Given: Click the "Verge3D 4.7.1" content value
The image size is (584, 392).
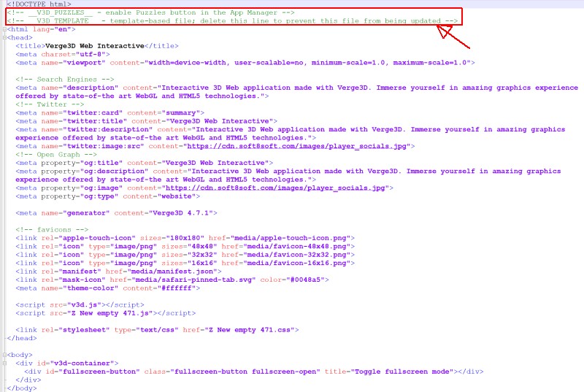Looking at the screenshot, I should (x=180, y=213).
